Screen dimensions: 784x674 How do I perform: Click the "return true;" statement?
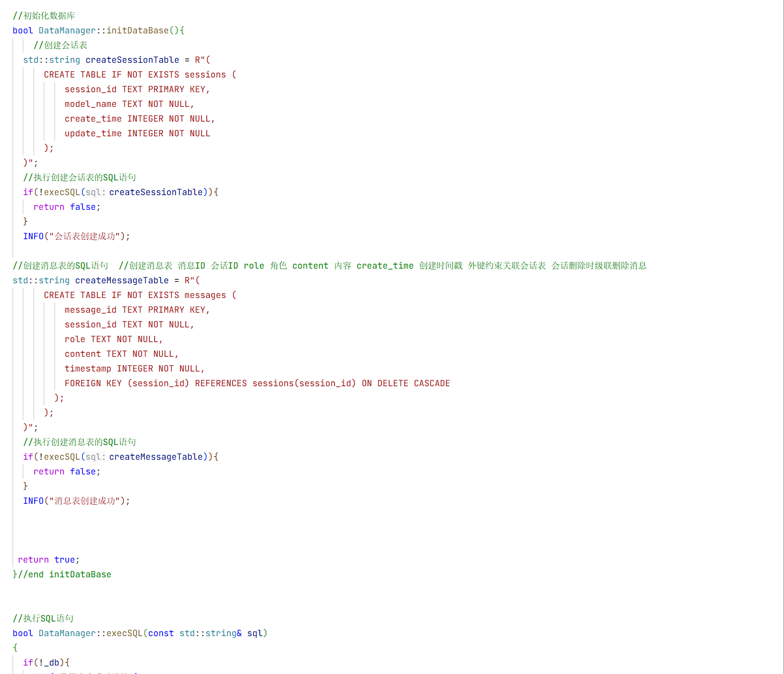(x=49, y=560)
